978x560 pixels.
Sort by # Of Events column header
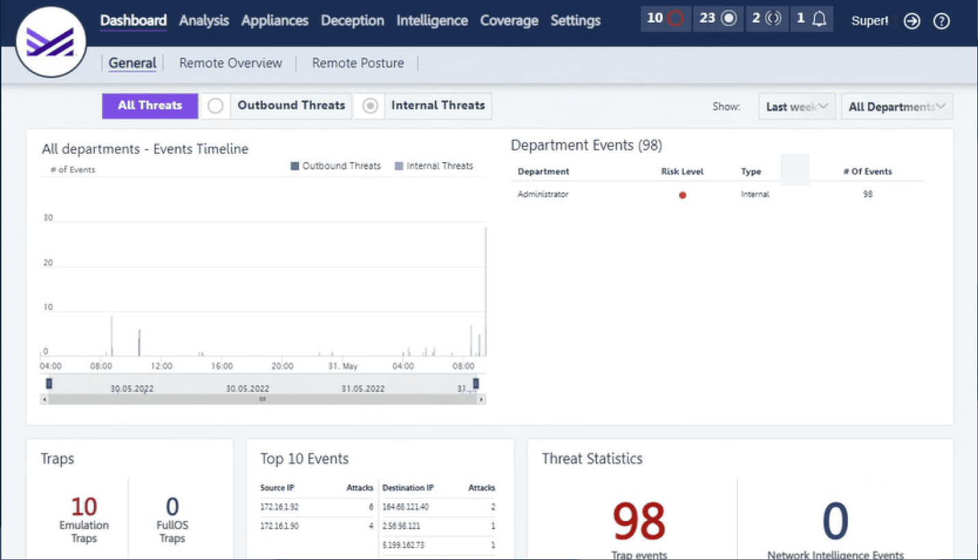tap(867, 172)
